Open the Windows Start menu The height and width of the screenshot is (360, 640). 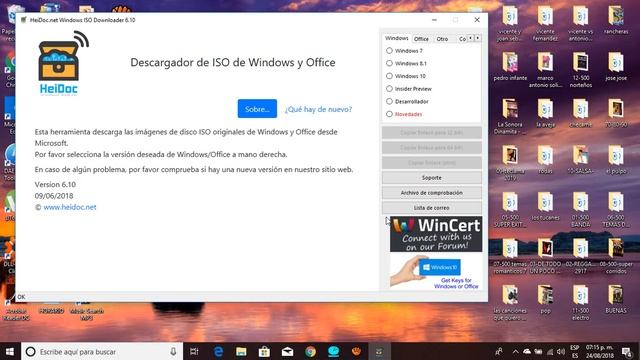click(10, 351)
